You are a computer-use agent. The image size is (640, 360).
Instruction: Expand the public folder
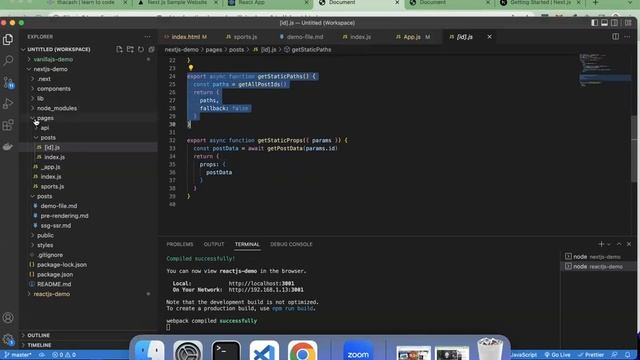[89, 236]
